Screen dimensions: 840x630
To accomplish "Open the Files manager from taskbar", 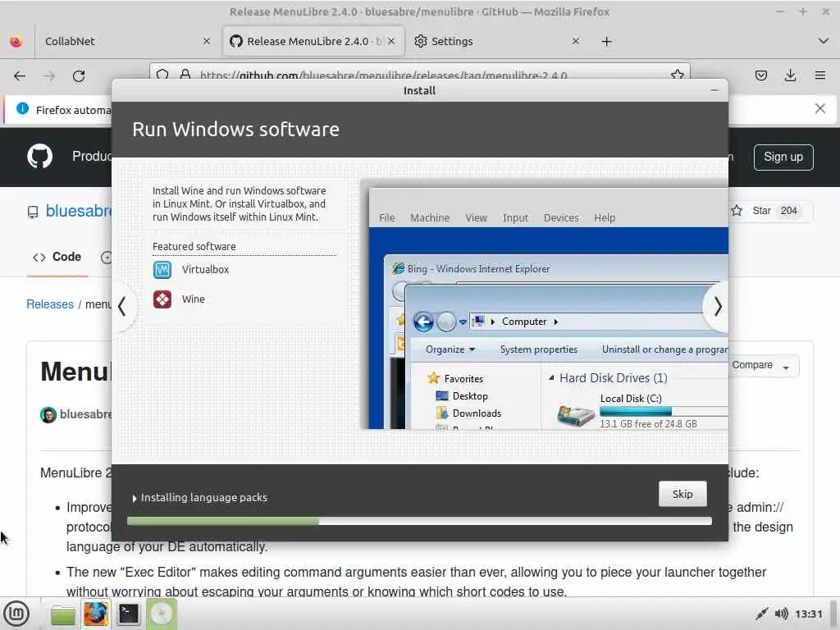I will click(x=63, y=614).
